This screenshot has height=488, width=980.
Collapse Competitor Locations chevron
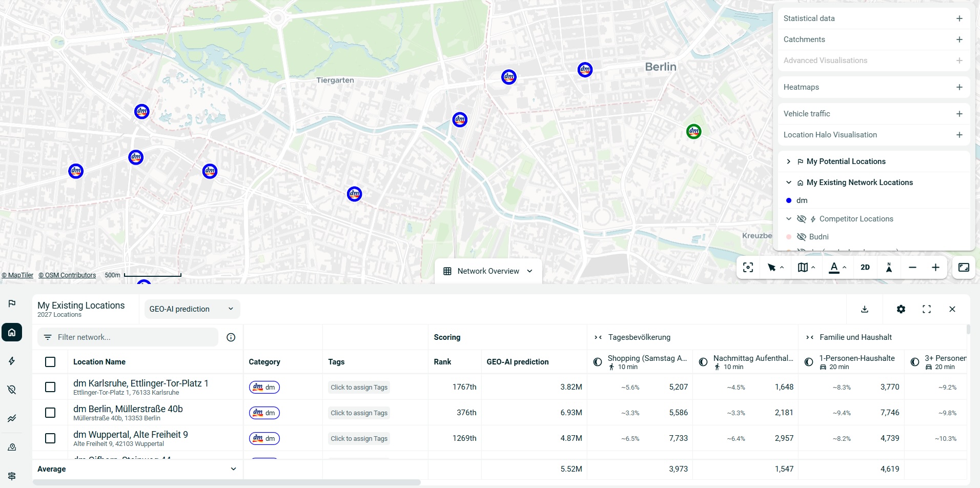[789, 219]
